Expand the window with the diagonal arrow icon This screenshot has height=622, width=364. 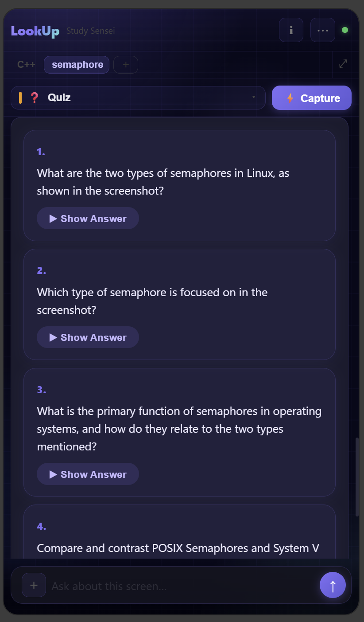click(x=343, y=64)
